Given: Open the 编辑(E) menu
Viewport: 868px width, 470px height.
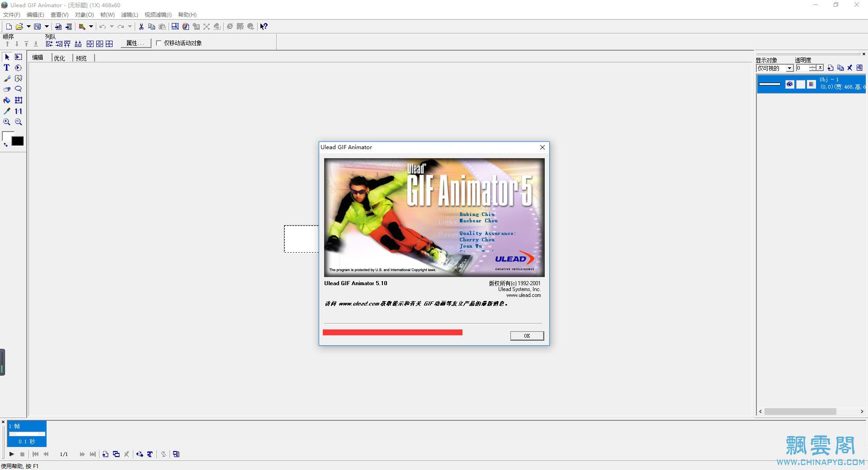Looking at the screenshot, I should point(35,15).
